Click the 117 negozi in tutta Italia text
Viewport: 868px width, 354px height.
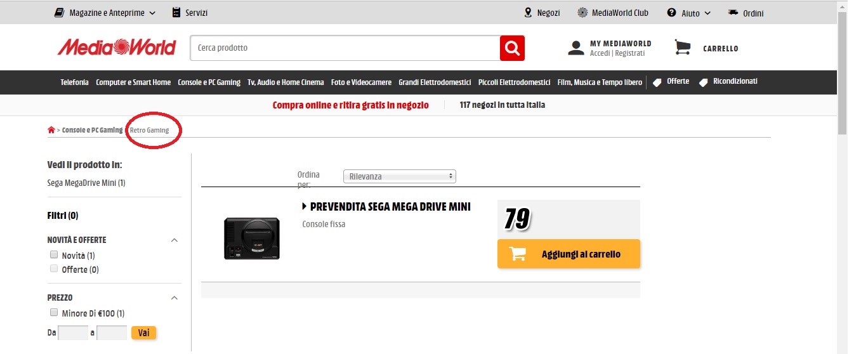pos(503,105)
